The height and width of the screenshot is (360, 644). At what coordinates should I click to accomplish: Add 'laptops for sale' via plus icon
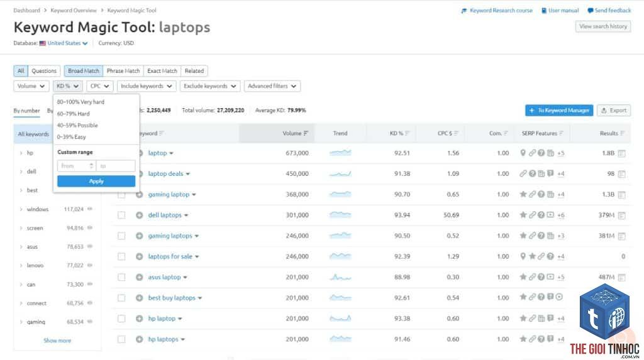(x=139, y=256)
